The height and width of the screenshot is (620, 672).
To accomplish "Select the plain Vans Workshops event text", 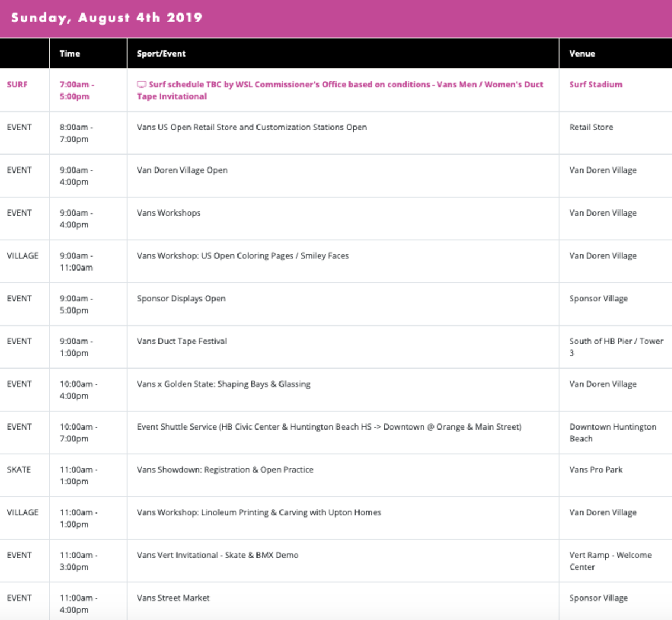I will point(169,213).
